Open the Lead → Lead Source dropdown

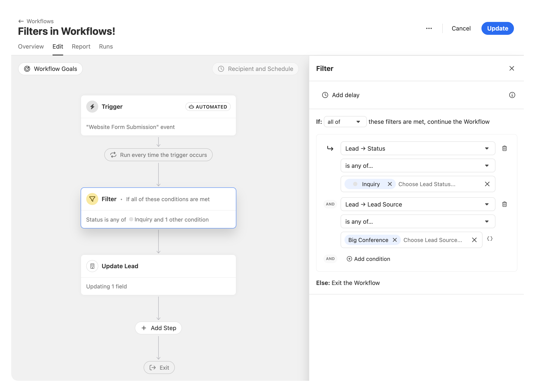(x=418, y=204)
